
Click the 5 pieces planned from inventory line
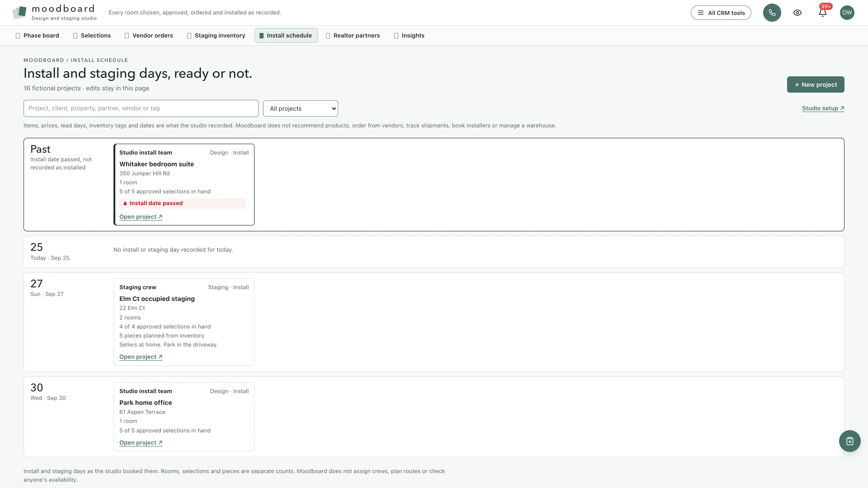tap(162, 335)
